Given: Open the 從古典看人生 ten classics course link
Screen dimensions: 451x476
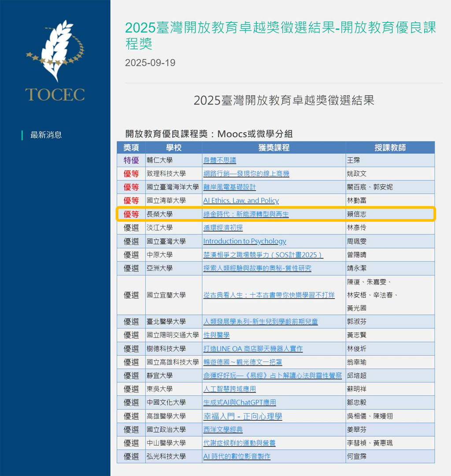Looking at the screenshot, I should point(269,295).
